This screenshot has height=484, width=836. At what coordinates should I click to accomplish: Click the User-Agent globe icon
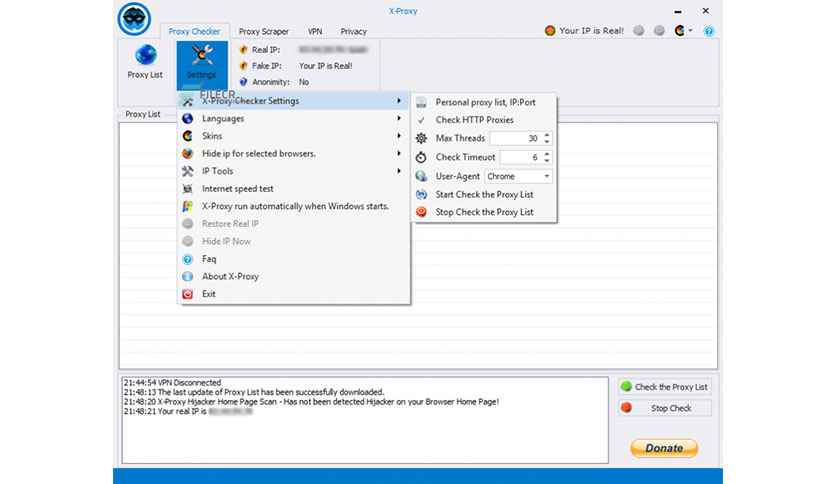[421, 176]
